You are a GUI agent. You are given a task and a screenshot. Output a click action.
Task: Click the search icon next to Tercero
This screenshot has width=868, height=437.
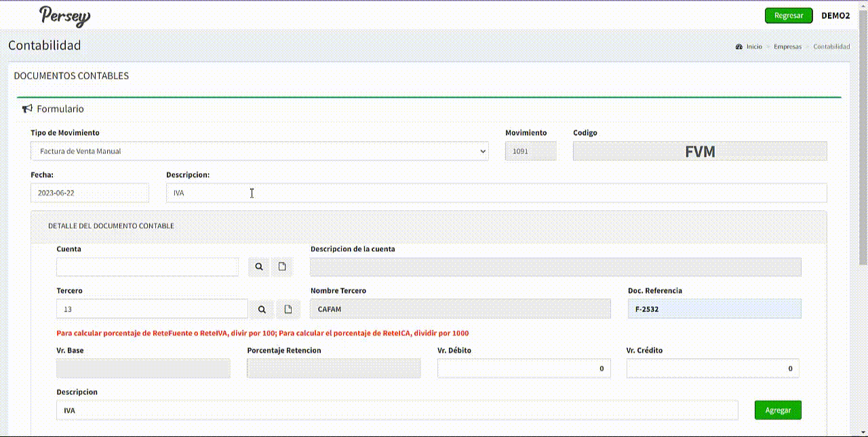coord(262,309)
